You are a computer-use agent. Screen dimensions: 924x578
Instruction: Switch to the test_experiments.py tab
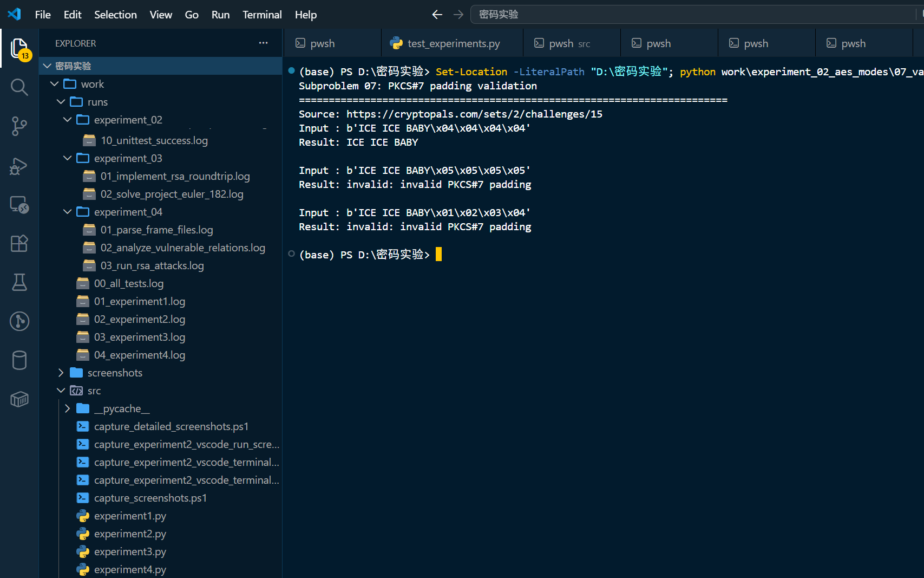coord(453,43)
